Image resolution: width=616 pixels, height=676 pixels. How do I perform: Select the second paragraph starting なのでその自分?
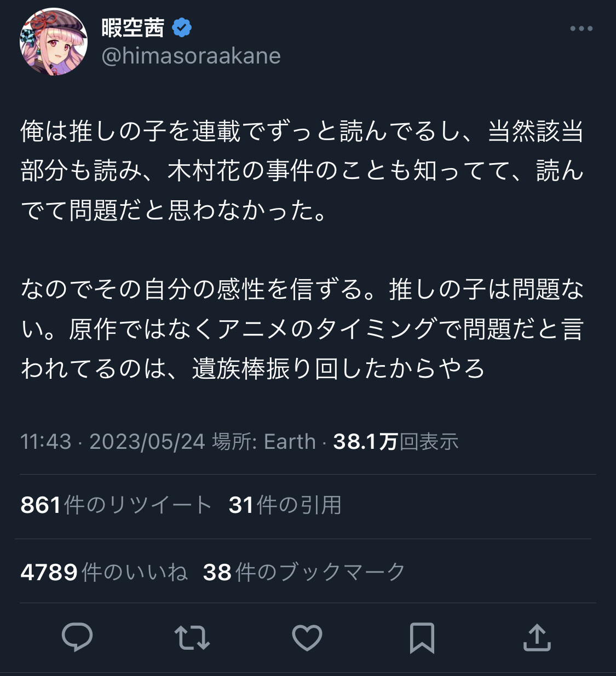(x=302, y=328)
